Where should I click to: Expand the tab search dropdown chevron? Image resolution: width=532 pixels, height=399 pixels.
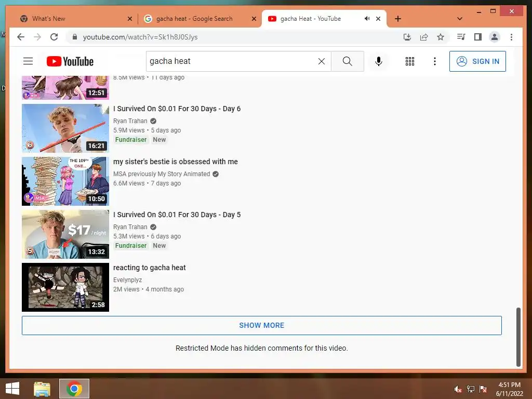[460, 19]
